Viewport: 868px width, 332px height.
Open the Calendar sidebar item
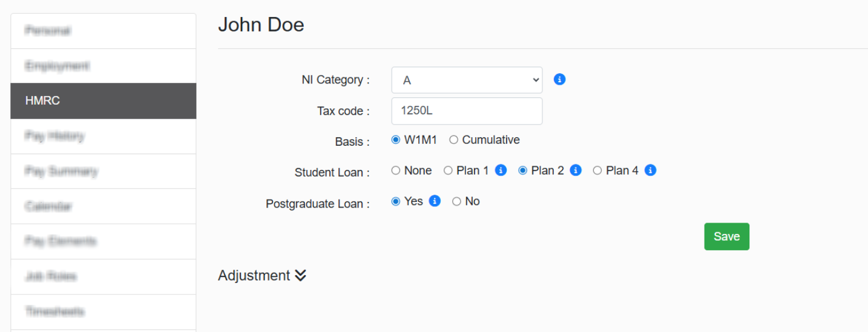tap(103, 206)
